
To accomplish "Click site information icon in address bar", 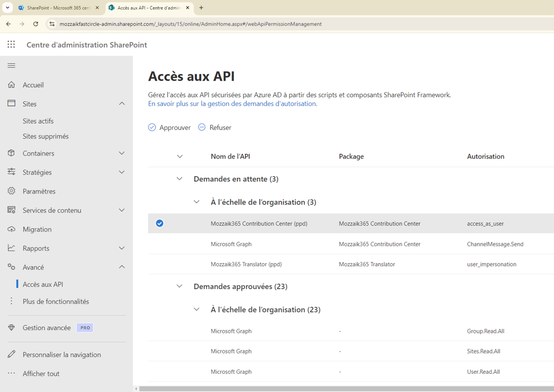I will (52, 24).
